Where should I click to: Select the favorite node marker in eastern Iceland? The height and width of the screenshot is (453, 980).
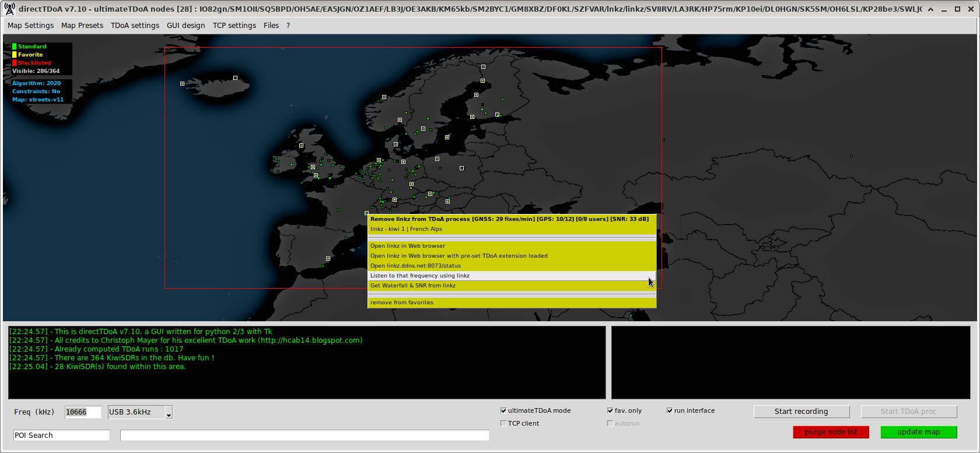pyautogui.click(x=236, y=78)
